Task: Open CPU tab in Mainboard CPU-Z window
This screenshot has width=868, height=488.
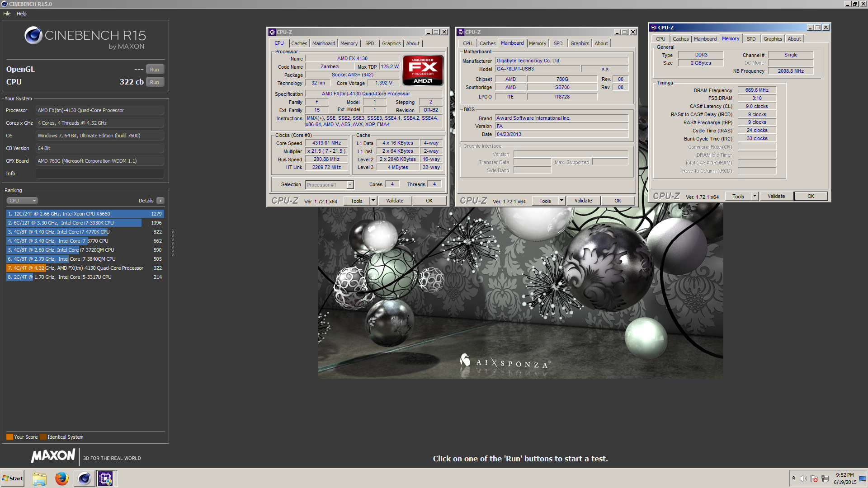Action: 467,43
